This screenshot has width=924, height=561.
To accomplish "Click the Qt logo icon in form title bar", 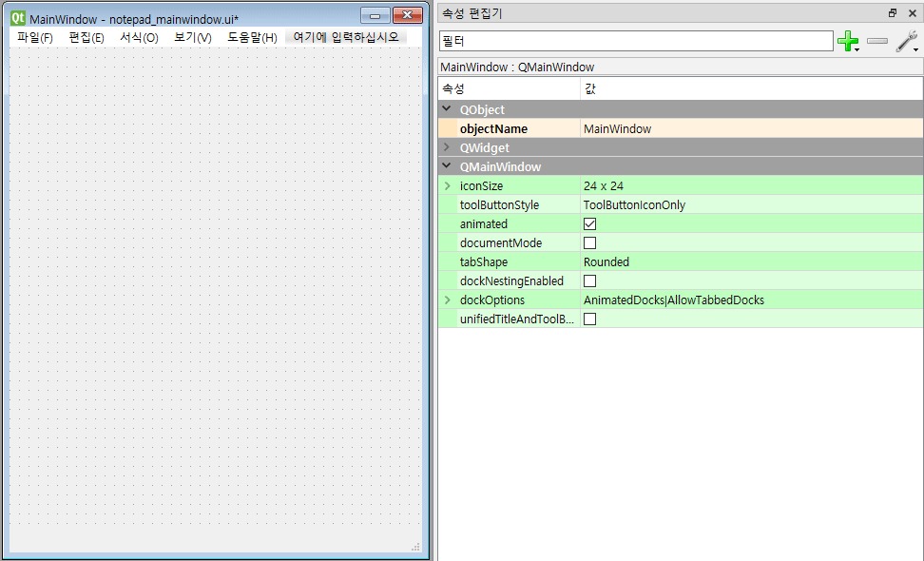I will [x=18, y=18].
